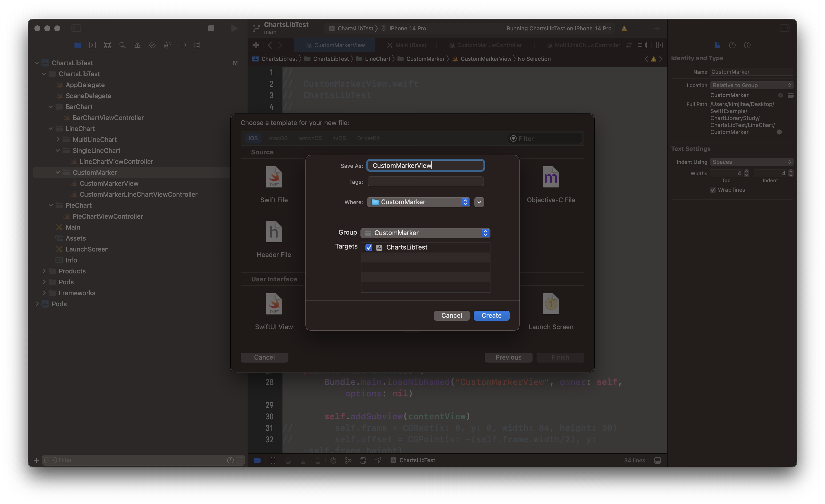Image resolution: width=825 pixels, height=504 pixels.
Task: Click Cancel in the save sheet
Action: tap(451, 315)
